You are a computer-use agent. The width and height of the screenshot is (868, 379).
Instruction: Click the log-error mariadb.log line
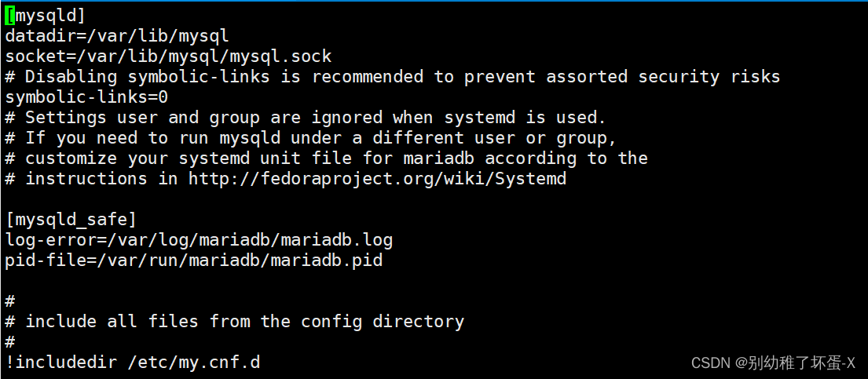199,240
